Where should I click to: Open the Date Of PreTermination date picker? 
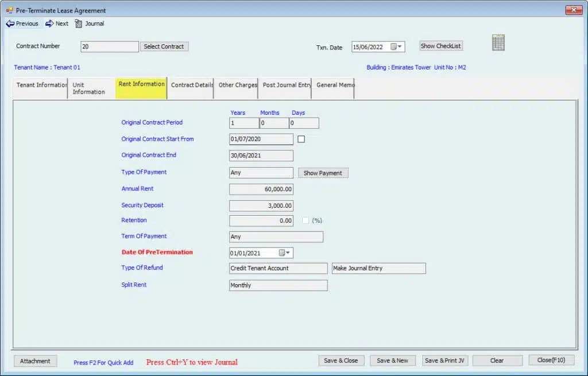[285, 253]
